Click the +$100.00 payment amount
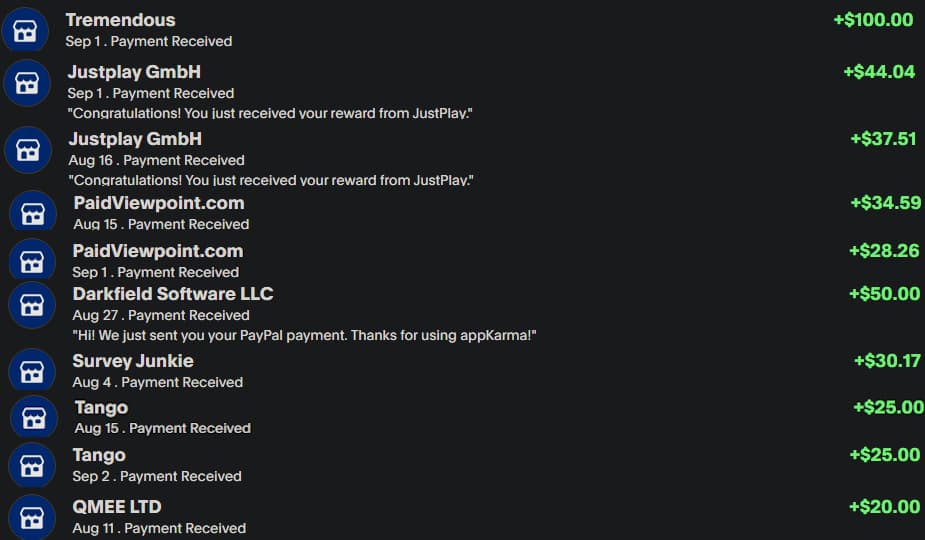This screenshot has width=925, height=540. click(873, 20)
